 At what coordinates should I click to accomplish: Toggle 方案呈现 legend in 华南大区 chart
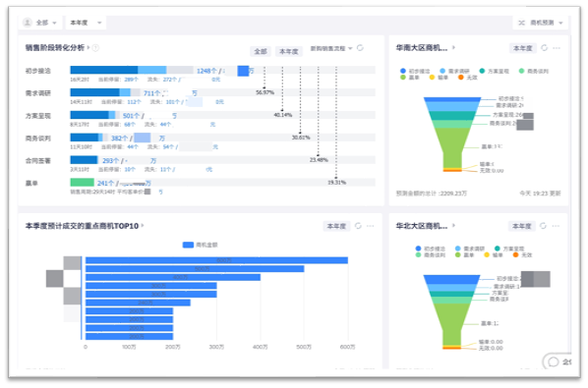pyautogui.click(x=494, y=71)
